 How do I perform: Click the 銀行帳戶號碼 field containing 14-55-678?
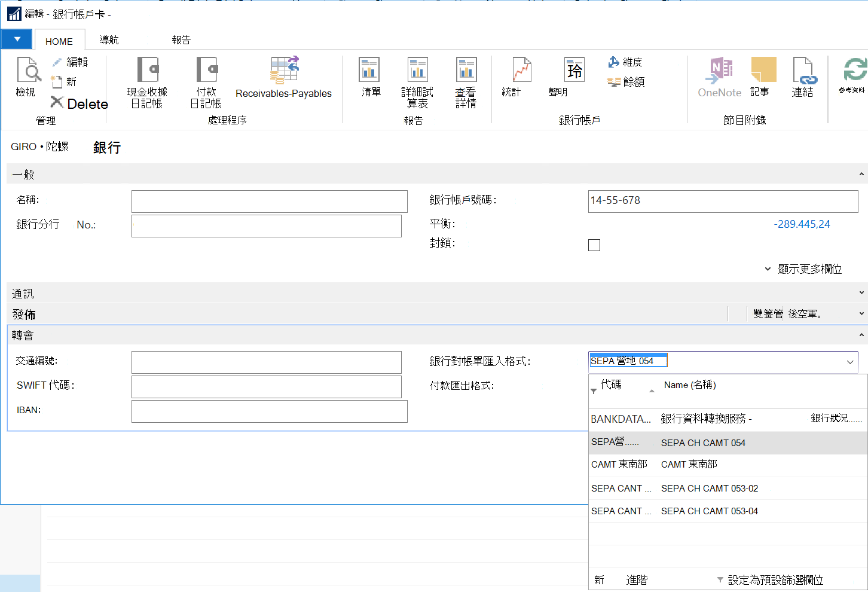(x=723, y=202)
